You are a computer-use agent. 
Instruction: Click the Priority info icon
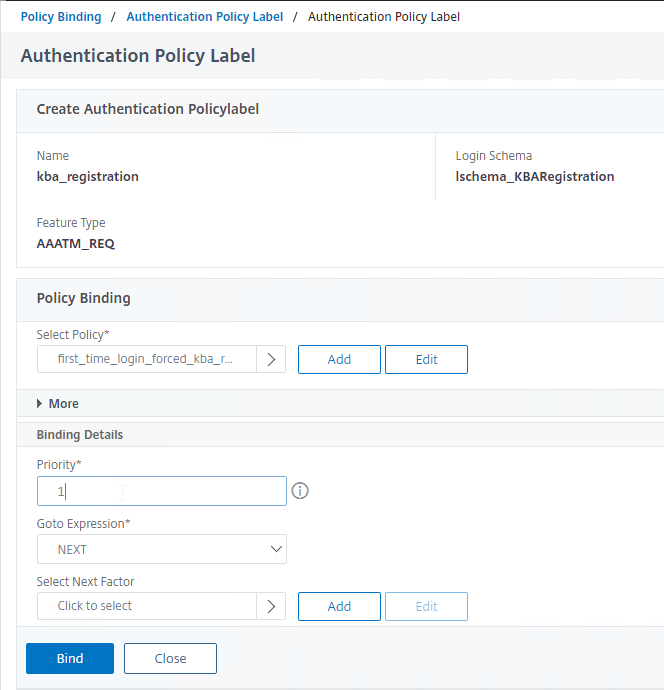300,491
